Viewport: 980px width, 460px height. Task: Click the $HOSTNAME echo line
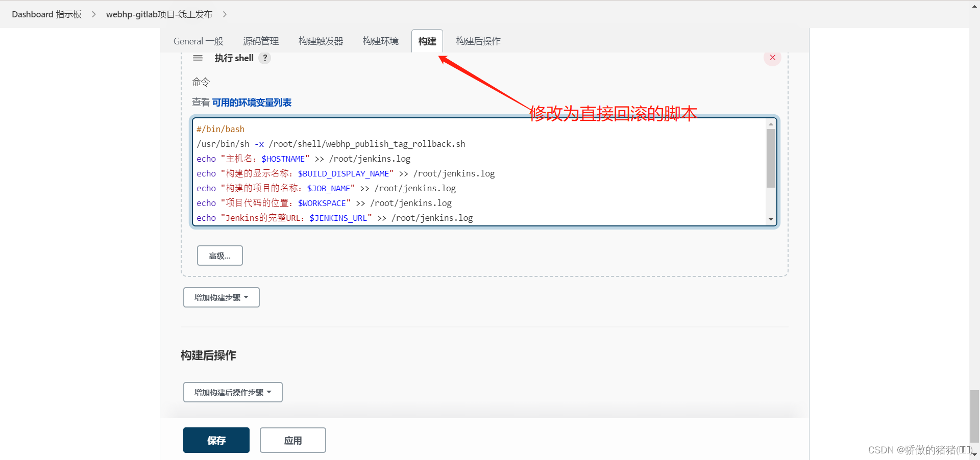pyautogui.click(x=303, y=159)
